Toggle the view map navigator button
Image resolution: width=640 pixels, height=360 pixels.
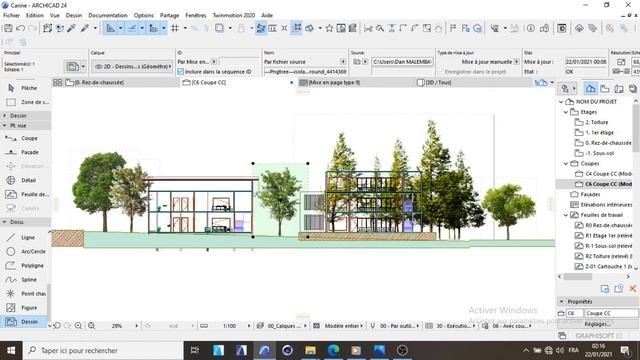(x=604, y=89)
